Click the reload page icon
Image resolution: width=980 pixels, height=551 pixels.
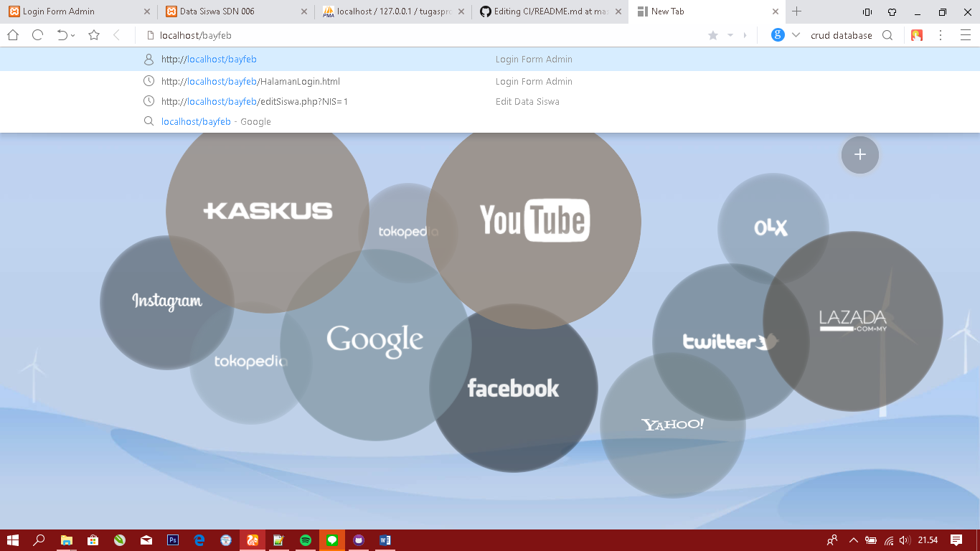(x=38, y=35)
